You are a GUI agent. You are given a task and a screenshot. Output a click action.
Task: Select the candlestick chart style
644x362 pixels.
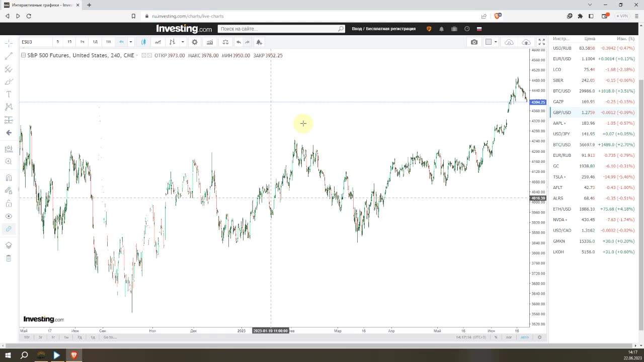144,42
